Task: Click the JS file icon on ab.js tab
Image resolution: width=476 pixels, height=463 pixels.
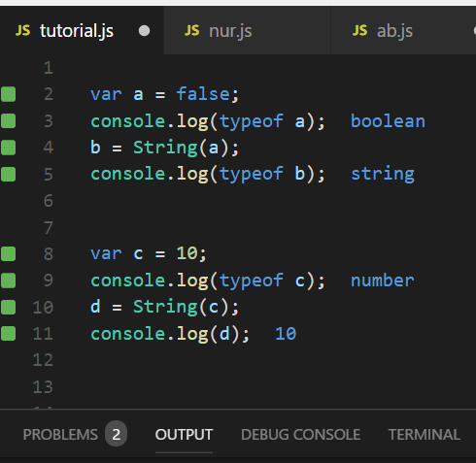Action: (359, 31)
